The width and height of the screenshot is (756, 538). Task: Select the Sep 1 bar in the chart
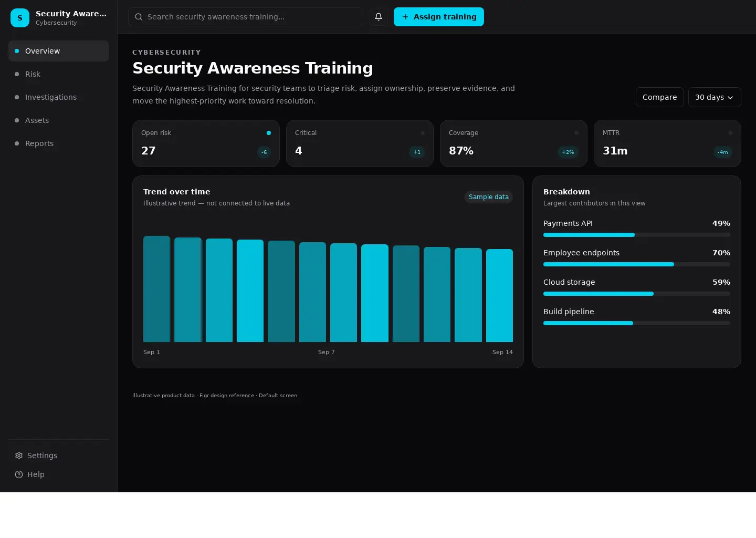(x=156, y=289)
